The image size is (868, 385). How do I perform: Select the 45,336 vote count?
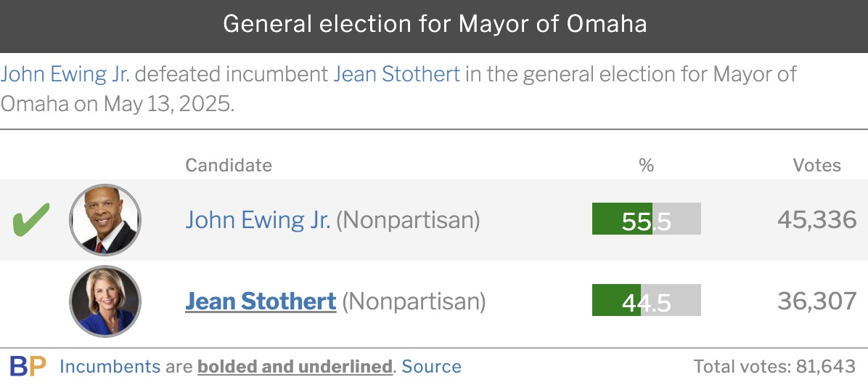click(x=817, y=220)
